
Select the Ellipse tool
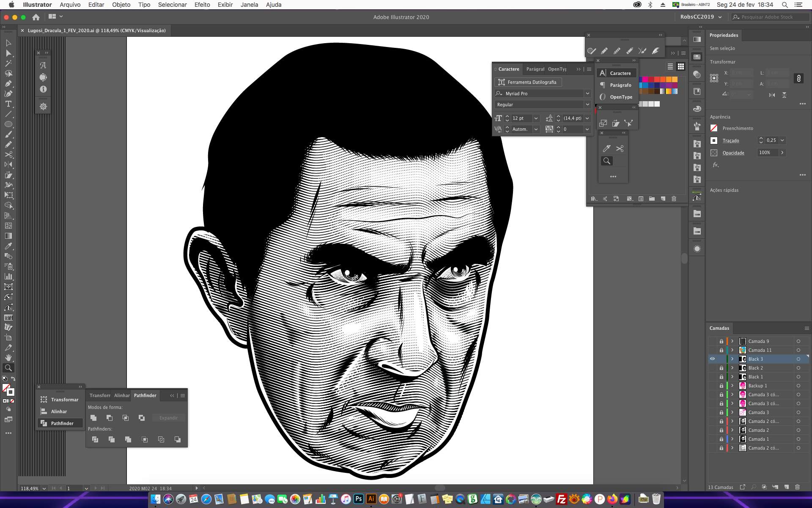[x=8, y=124]
